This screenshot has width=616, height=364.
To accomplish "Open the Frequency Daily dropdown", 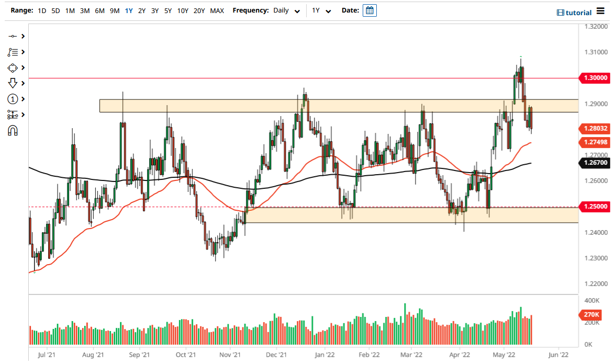I will tap(286, 10).
